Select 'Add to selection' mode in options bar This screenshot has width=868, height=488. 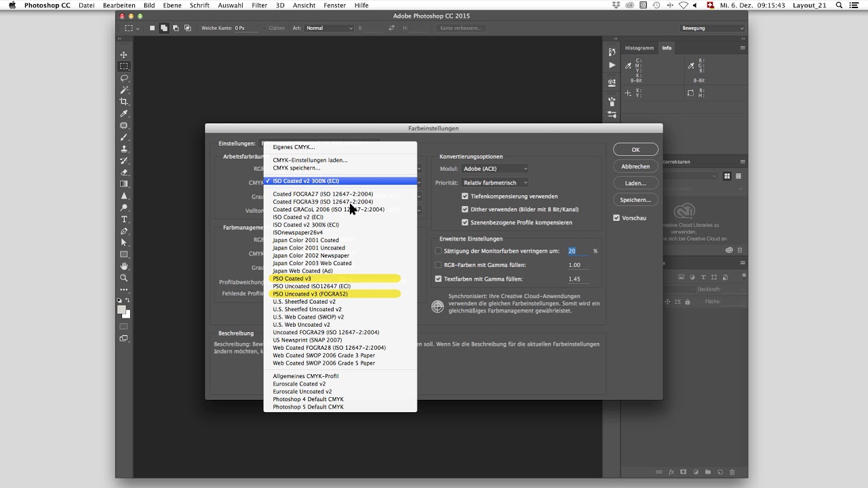click(164, 28)
